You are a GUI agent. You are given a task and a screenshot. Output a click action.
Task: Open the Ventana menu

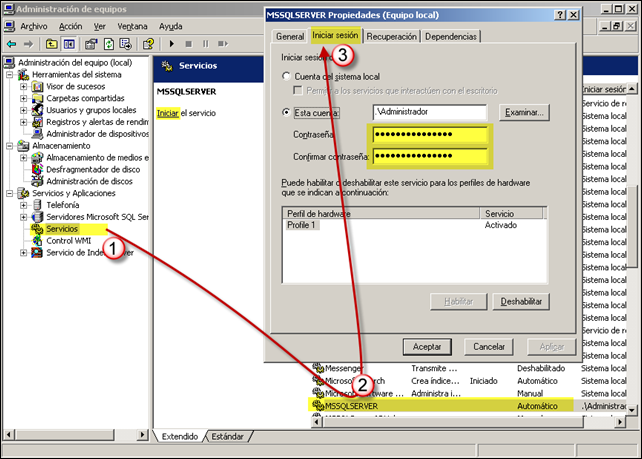pos(132,26)
